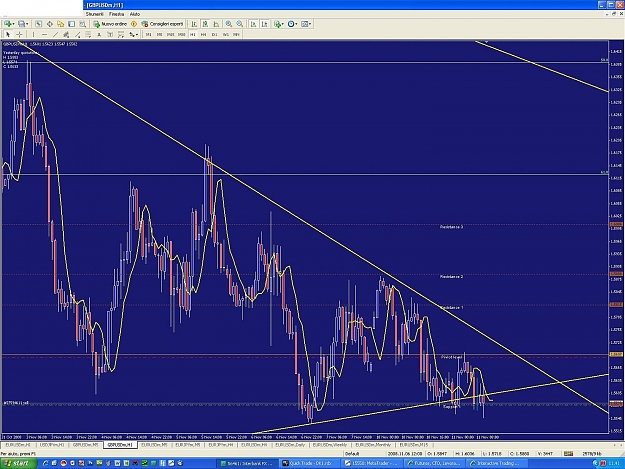The width and height of the screenshot is (625, 469).
Task: Open Interactive Trading taskbar window
Action: (497, 463)
